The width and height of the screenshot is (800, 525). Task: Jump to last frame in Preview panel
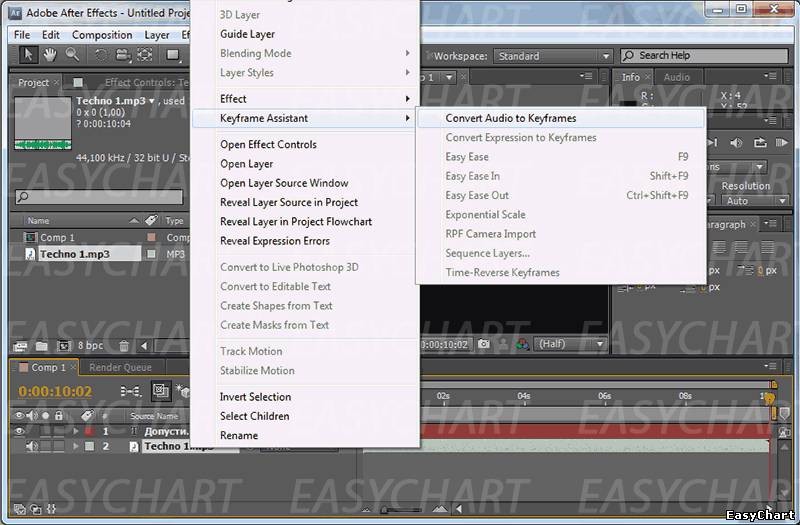[x=713, y=143]
